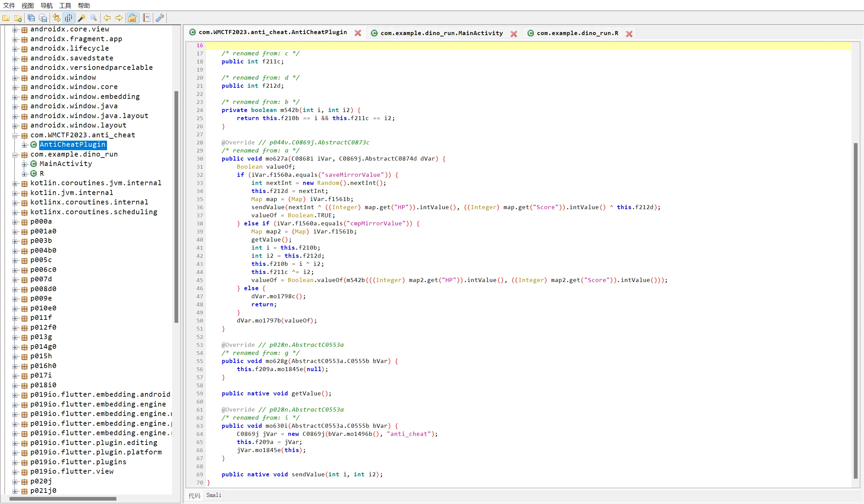The width and height of the screenshot is (864, 504).
Task: Click the open file folder icon
Action: 6,18
